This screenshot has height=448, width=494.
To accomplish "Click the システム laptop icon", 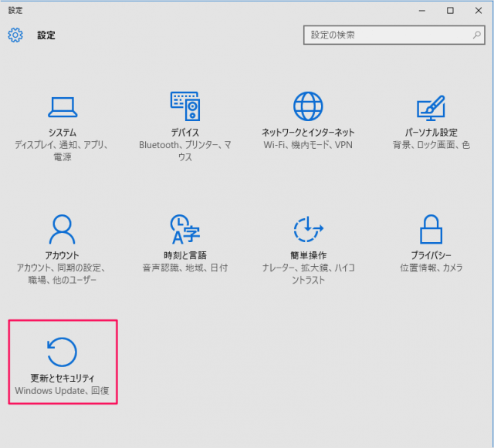I will click(x=62, y=106).
